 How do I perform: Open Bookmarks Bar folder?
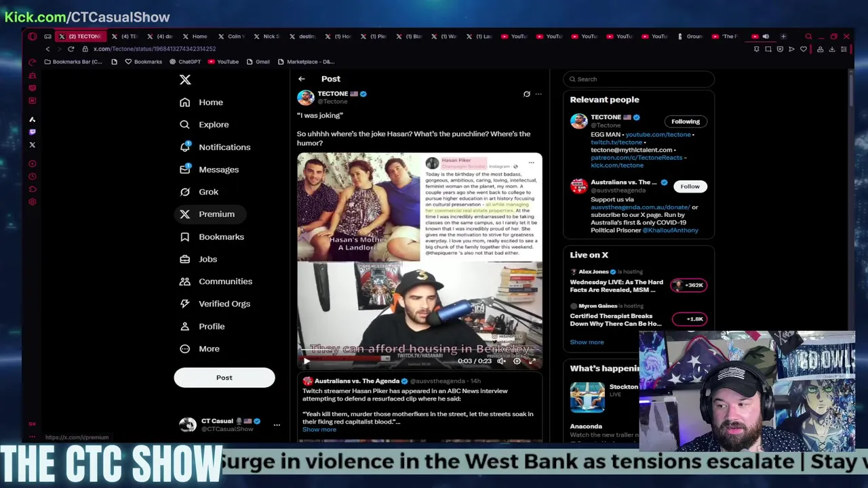pyautogui.click(x=73, y=62)
